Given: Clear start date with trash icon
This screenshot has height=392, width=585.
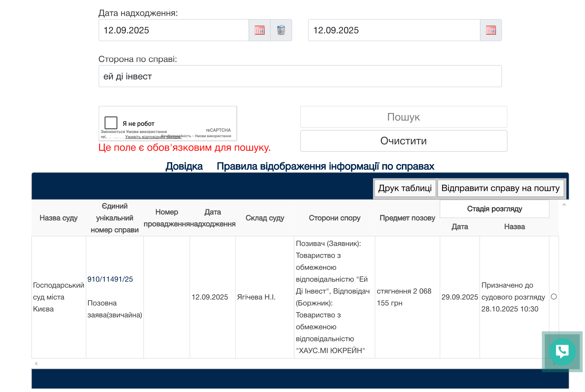Looking at the screenshot, I should coord(281,30).
